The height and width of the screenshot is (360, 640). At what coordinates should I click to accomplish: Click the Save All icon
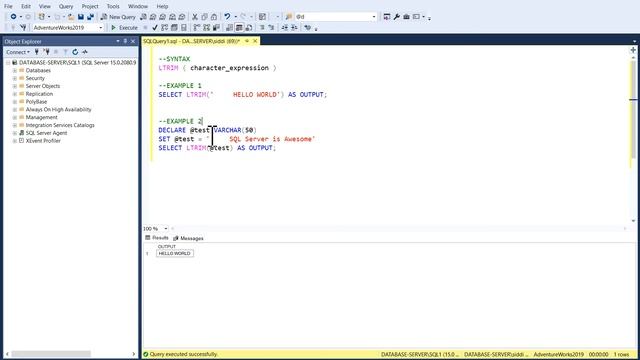pos(91,17)
